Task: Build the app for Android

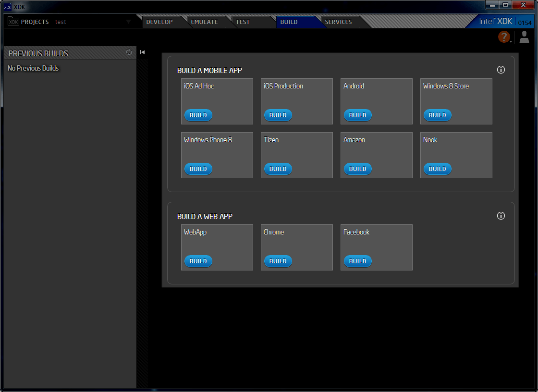Action: (357, 115)
